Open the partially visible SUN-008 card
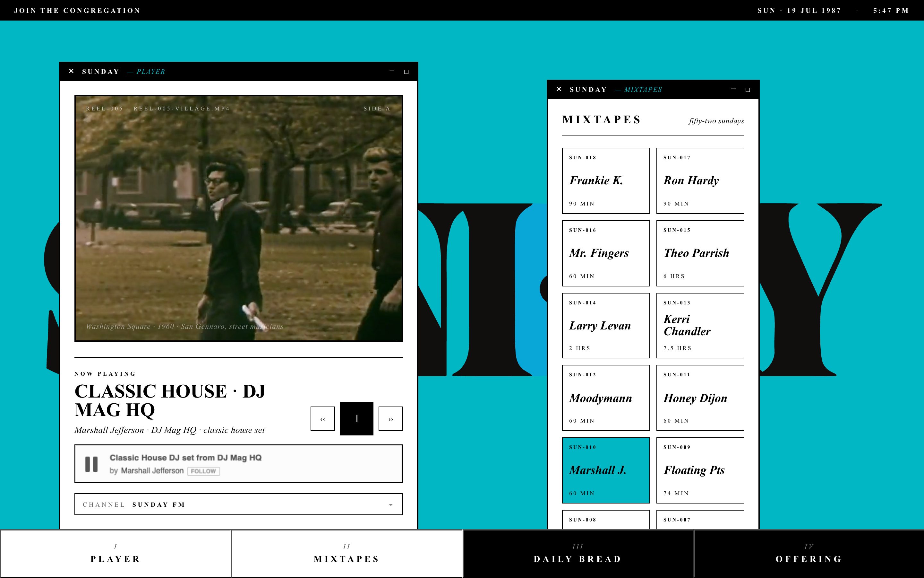Viewport: 924px width, 578px height. [605, 520]
